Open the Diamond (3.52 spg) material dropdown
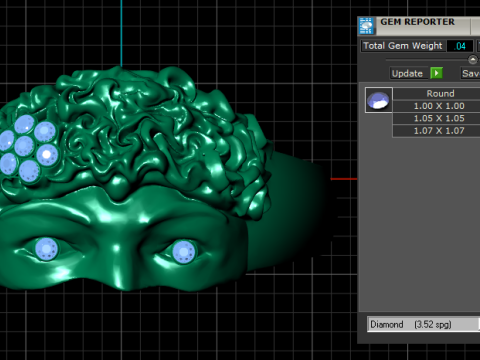Screen dimensions: 480x360 [x=424, y=324]
